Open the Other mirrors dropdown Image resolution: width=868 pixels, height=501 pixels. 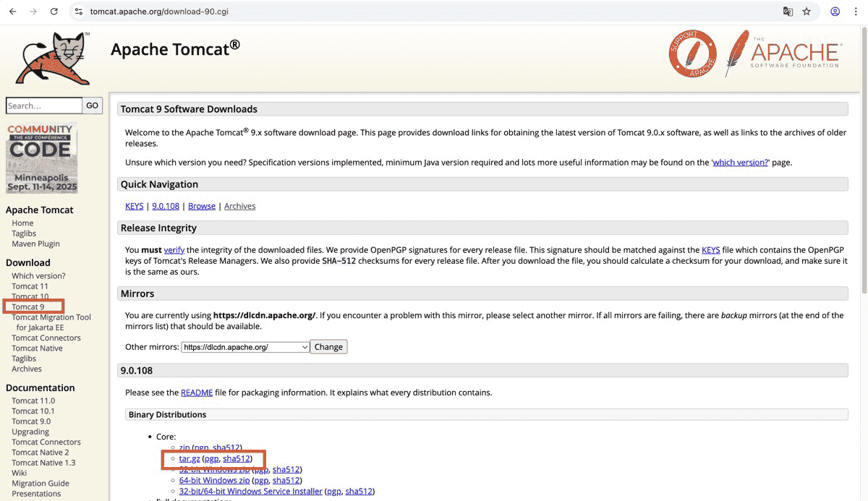245,347
